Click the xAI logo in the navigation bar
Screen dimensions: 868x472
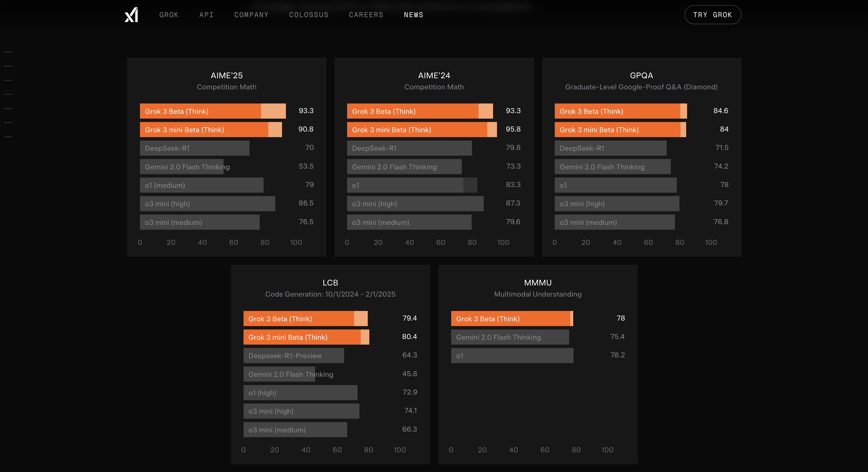pos(131,14)
